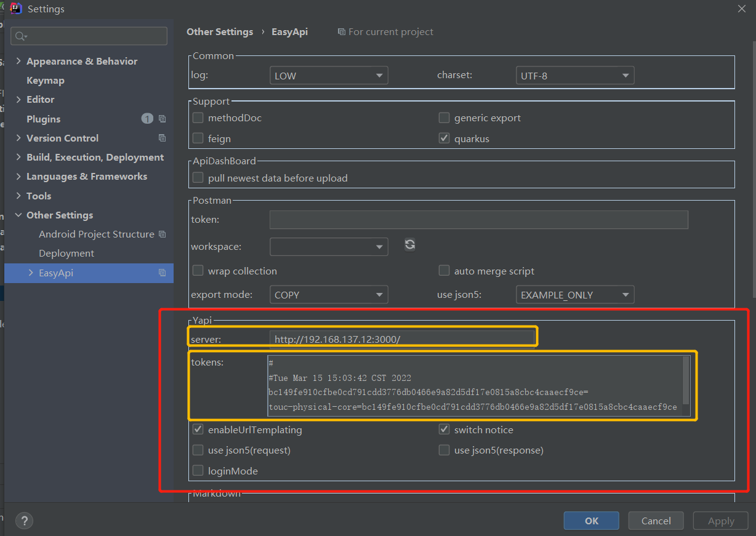The height and width of the screenshot is (536, 756).
Task: Click the project-level icon next to Plugins
Action: click(162, 119)
